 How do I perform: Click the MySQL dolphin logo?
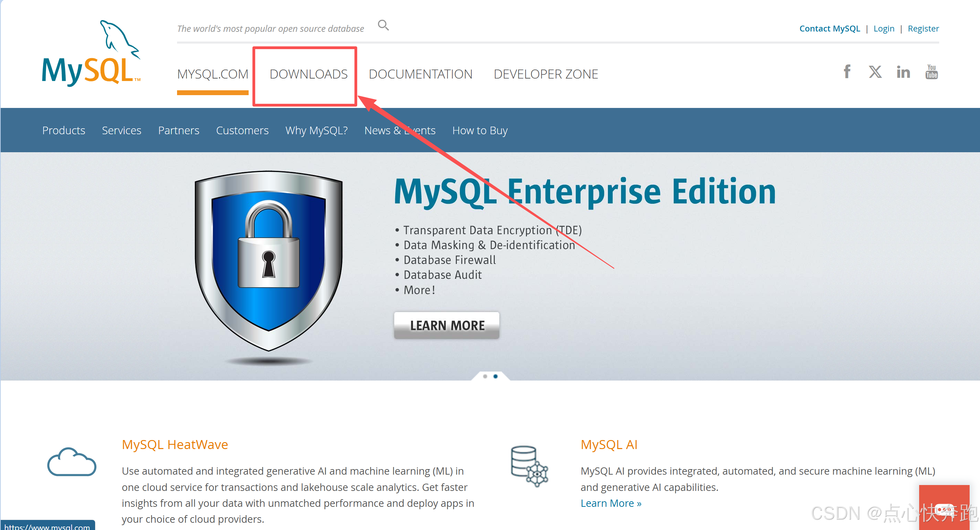(91, 53)
